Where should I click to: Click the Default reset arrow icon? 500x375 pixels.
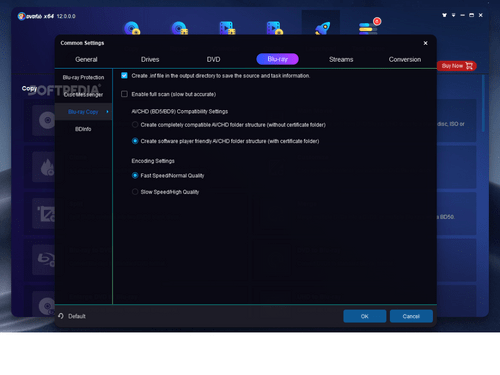pos(61,316)
